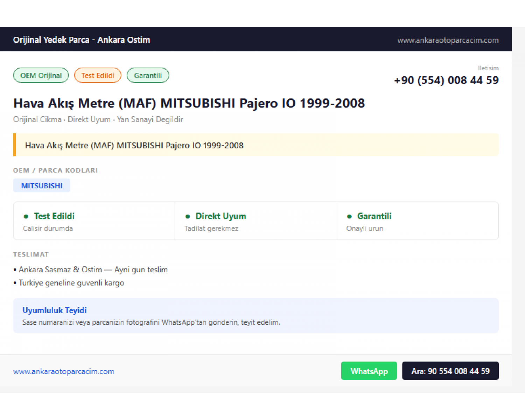525x420 pixels.
Task: Click the Turkiye geneline guvenli kargo item
Action: pos(69,283)
